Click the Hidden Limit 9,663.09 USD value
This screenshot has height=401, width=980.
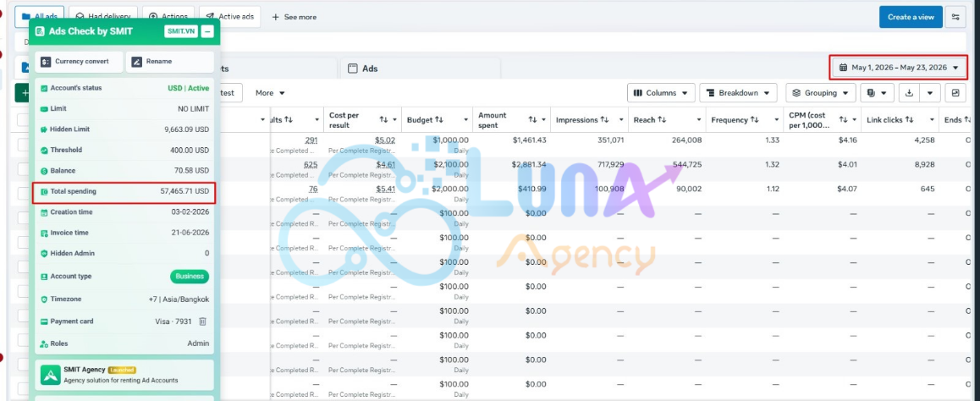[x=187, y=129]
